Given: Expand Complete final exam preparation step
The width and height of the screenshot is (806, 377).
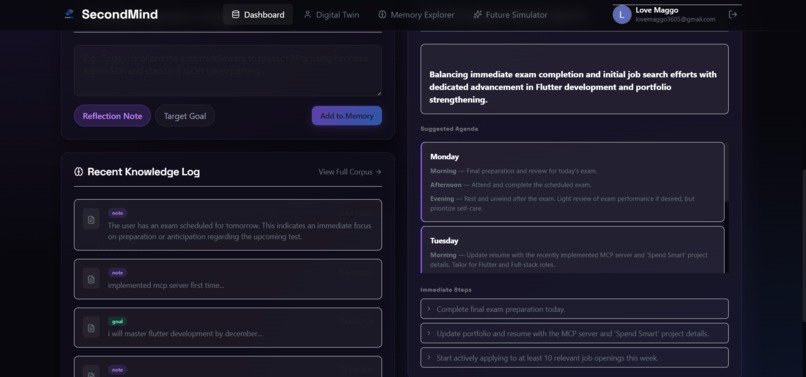Looking at the screenshot, I should point(574,309).
